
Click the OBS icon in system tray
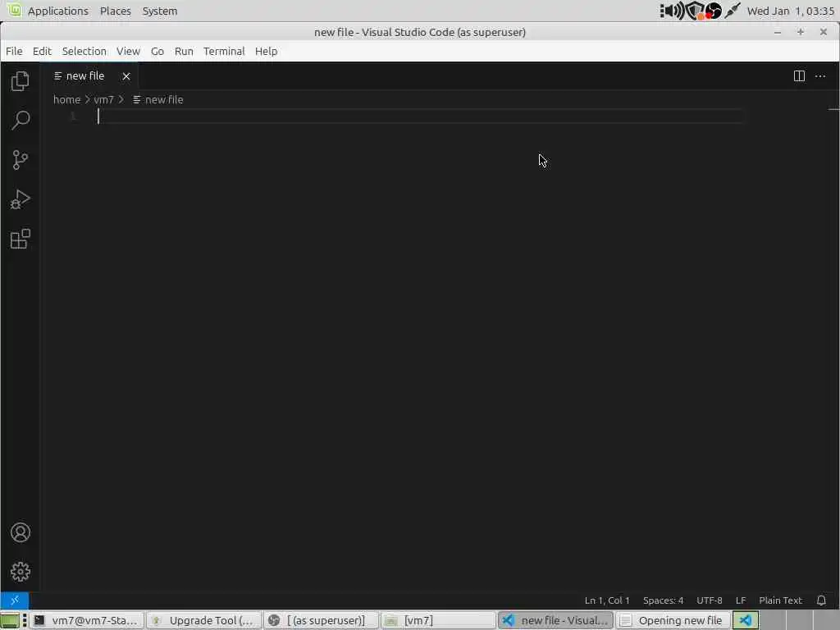pyautogui.click(x=713, y=11)
